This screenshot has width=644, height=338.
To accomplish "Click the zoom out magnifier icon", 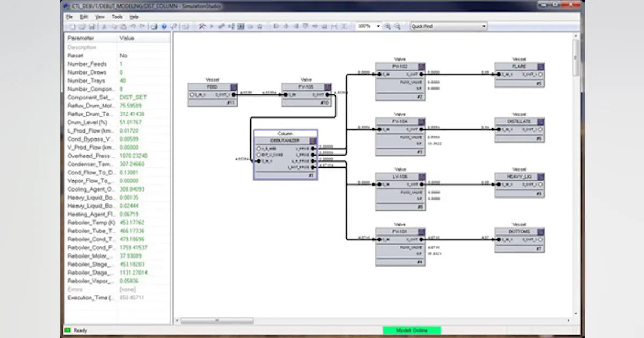I will (x=397, y=26).
